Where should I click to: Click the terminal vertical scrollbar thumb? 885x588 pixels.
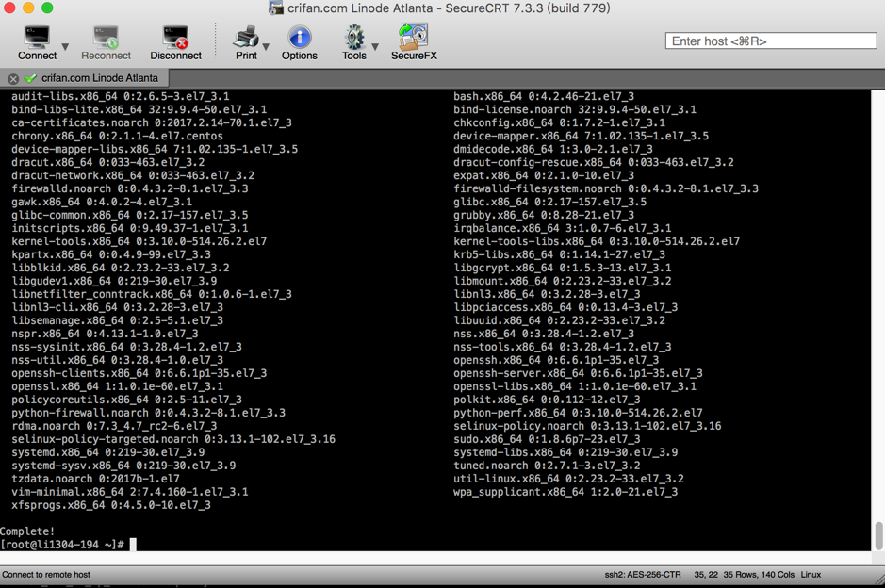(878, 535)
